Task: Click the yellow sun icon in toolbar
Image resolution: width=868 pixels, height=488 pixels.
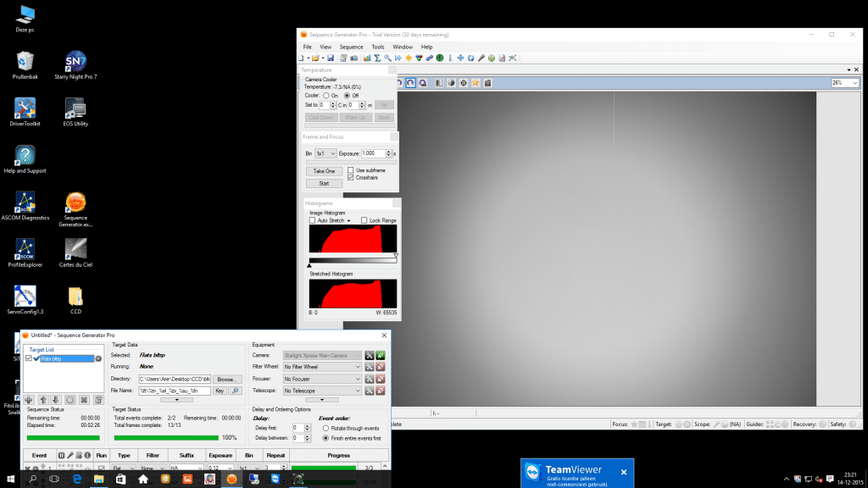Action: point(409,58)
